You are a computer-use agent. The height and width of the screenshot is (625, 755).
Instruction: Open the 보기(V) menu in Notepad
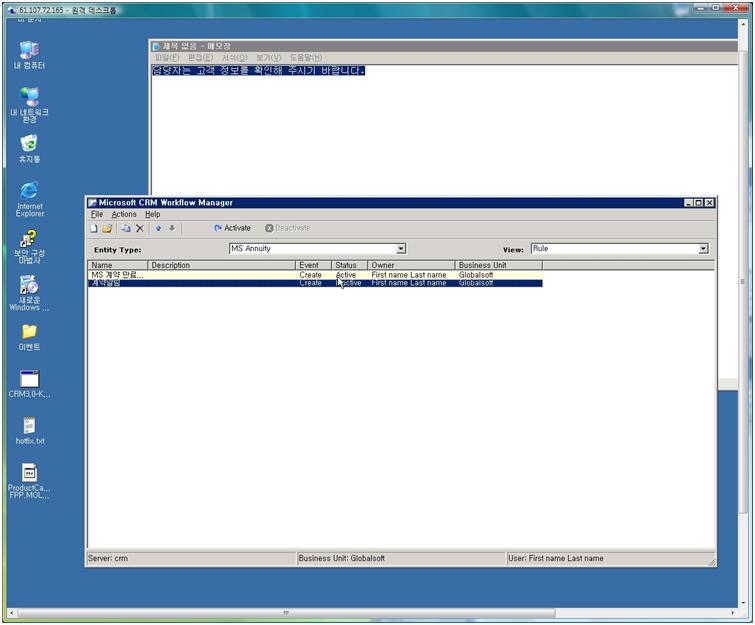[268, 58]
